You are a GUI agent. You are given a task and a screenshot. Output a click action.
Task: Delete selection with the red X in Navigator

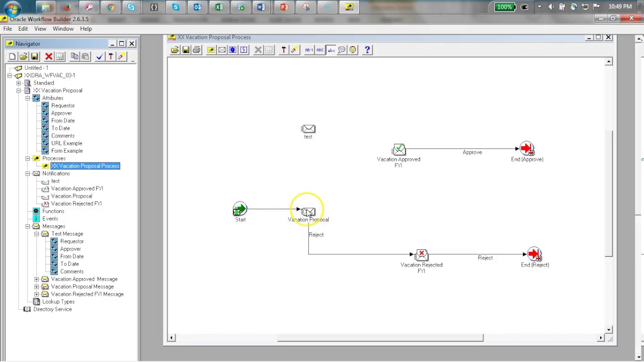[x=49, y=57]
